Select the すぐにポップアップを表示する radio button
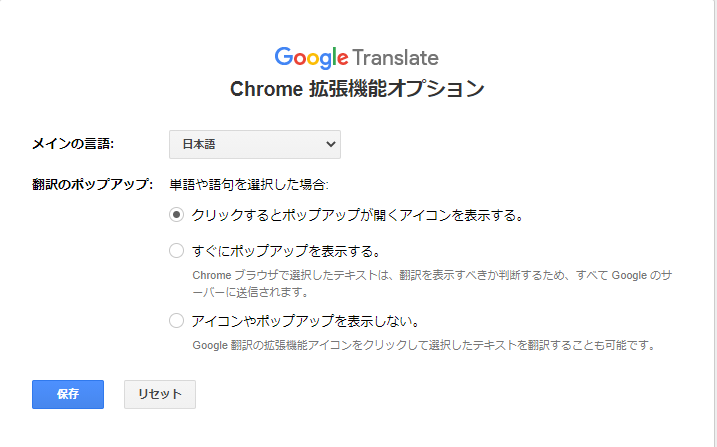This screenshot has height=447, width=717. click(x=177, y=250)
